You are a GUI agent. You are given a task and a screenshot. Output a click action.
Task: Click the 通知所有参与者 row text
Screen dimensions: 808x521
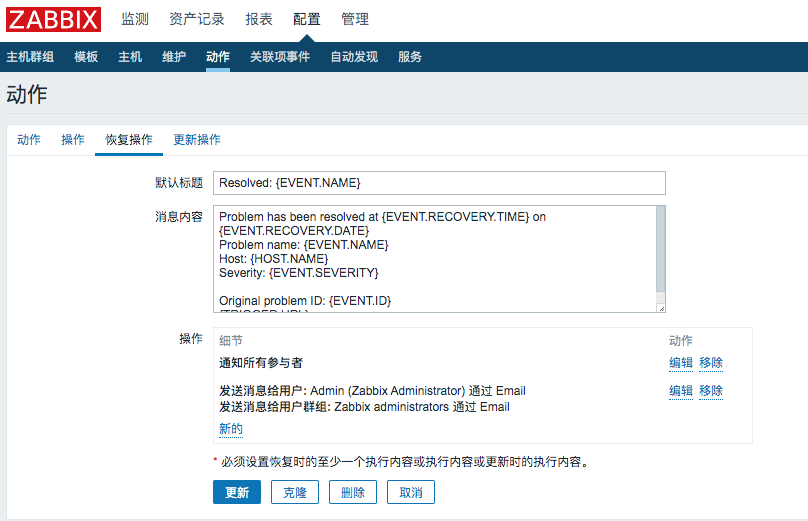click(261, 363)
